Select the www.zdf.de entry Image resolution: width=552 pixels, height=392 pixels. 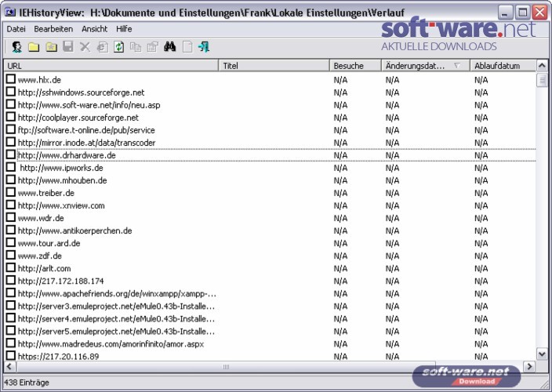click(40, 256)
